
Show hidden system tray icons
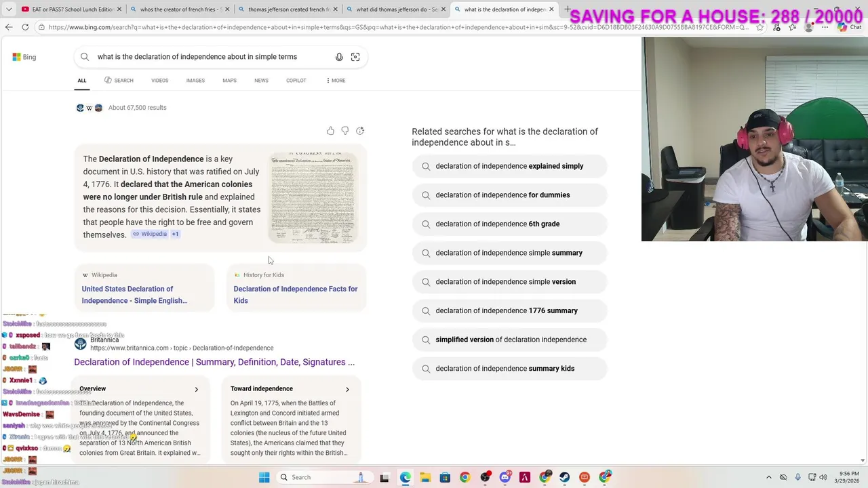point(768,477)
